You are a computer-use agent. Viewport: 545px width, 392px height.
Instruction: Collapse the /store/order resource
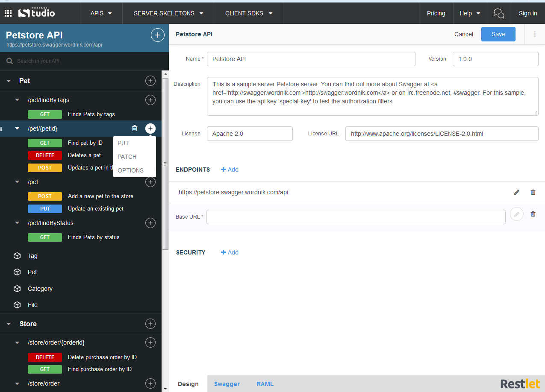pyautogui.click(x=17, y=383)
